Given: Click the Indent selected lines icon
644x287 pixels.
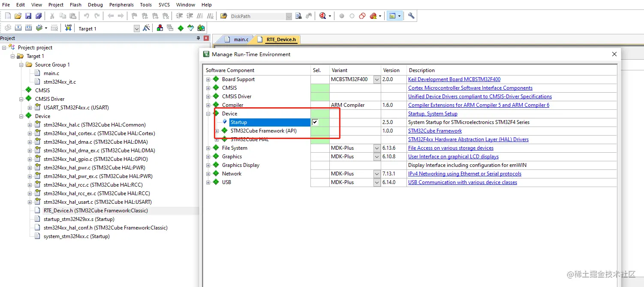Looking at the screenshot, I should [179, 16].
